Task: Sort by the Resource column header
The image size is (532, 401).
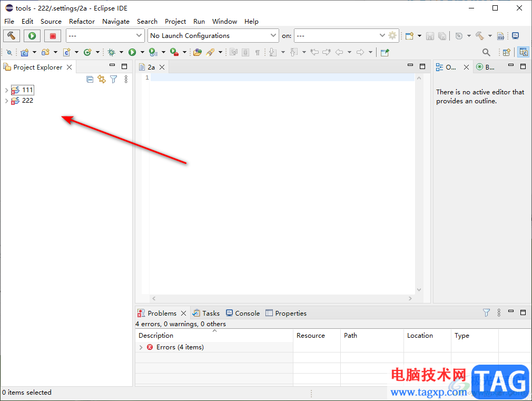Action: [x=317, y=336]
